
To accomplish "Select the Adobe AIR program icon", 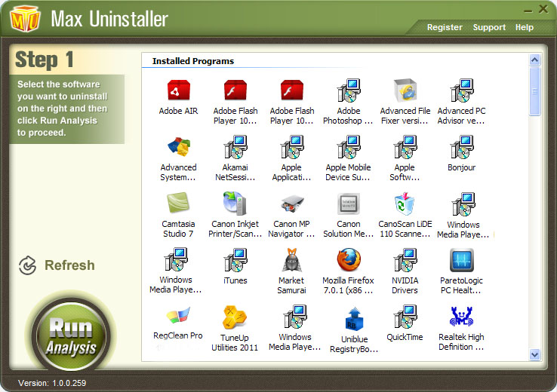I will click(x=179, y=90).
